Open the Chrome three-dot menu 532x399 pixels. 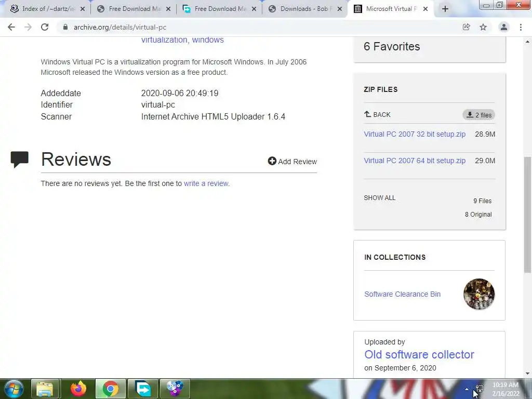click(521, 27)
